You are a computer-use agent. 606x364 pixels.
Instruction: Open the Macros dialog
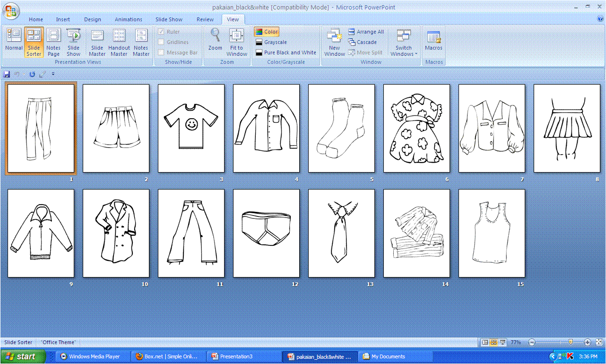433,40
